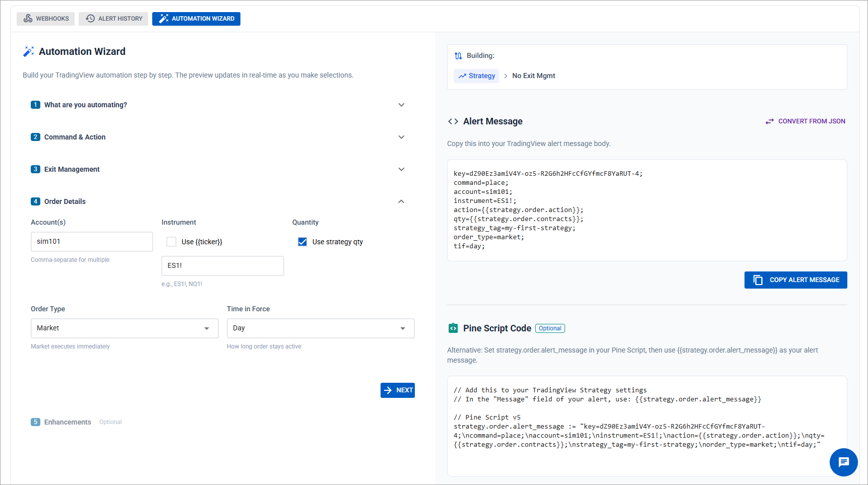This screenshot has height=485, width=868.
Task: Switch to the Alert History tab
Action: pos(113,18)
